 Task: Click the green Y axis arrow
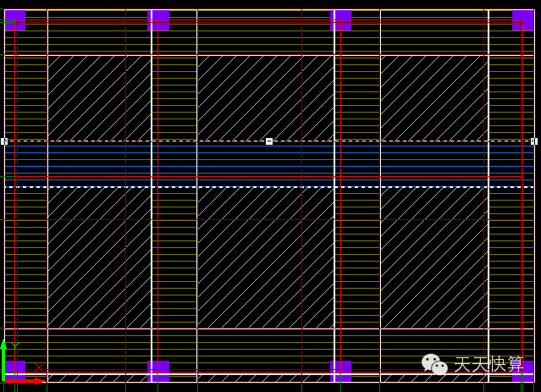point(3,359)
